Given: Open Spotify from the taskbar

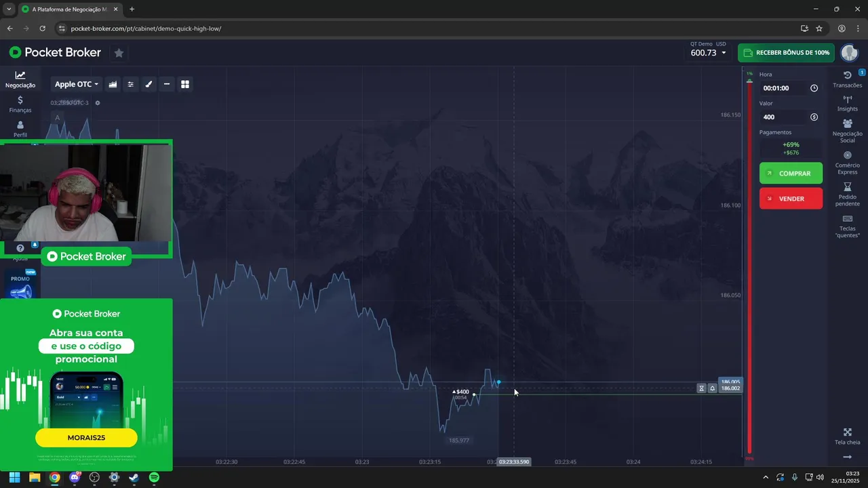Looking at the screenshot, I should (x=154, y=477).
